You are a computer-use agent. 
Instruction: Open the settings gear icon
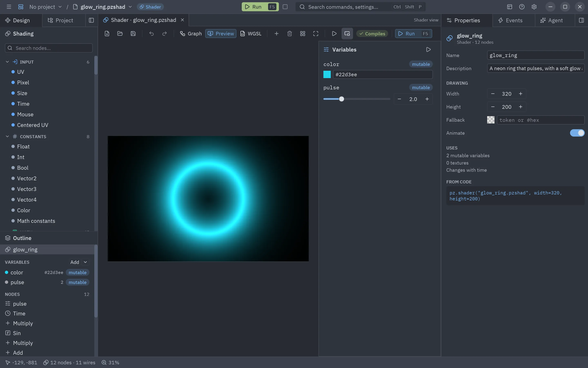point(534,7)
